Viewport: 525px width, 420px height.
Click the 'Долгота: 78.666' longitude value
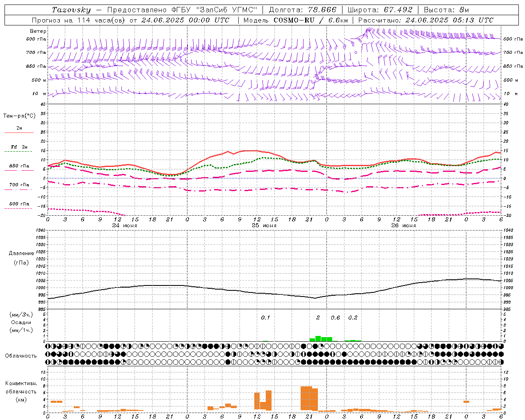tap(303, 10)
